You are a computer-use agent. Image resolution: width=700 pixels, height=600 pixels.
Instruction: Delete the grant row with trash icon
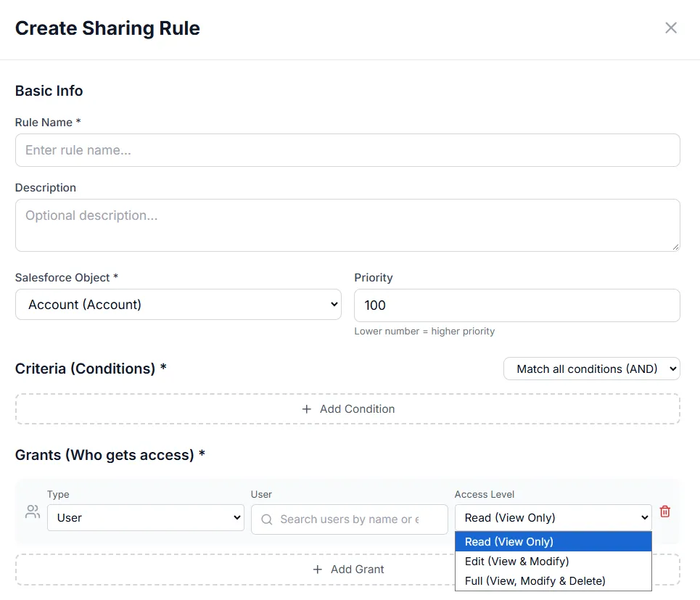(664, 511)
